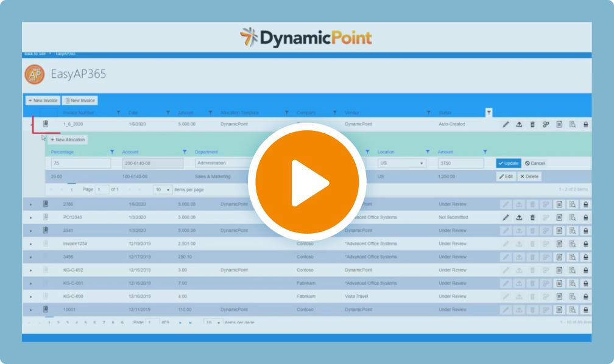This screenshot has width=614, height=364.
Task: Click the lock icon for invoice KG-C-090
Action: tap(585, 296)
